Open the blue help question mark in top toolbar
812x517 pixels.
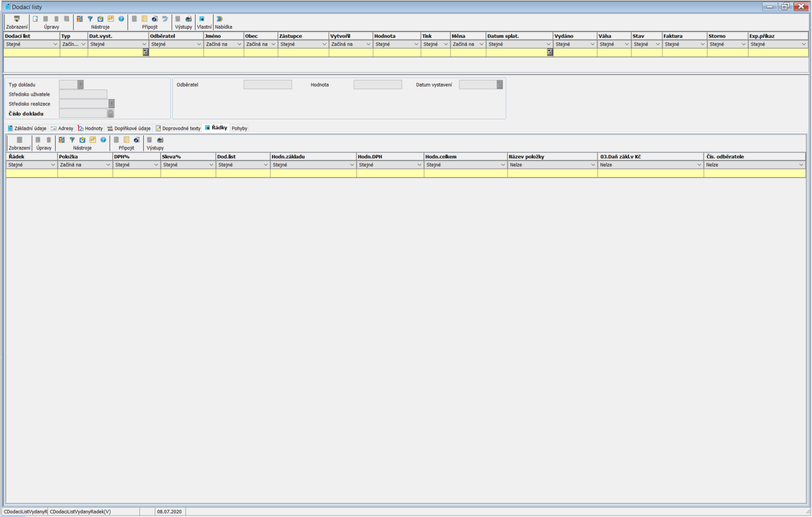pyautogui.click(x=121, y=19)
